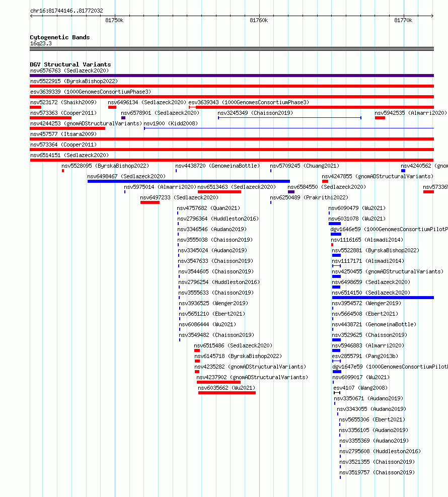
Task: Open nsv6035662 (Wu2021) label
Action: [227, 388]
